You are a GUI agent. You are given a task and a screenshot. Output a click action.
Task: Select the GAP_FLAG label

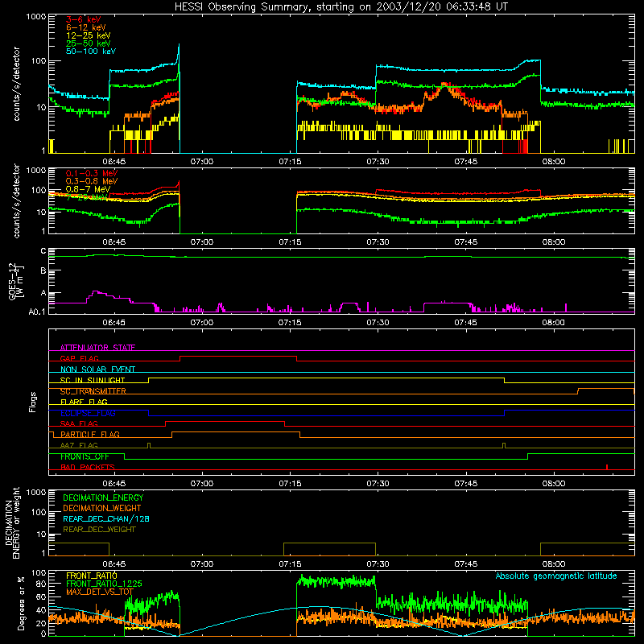(79, 358)
